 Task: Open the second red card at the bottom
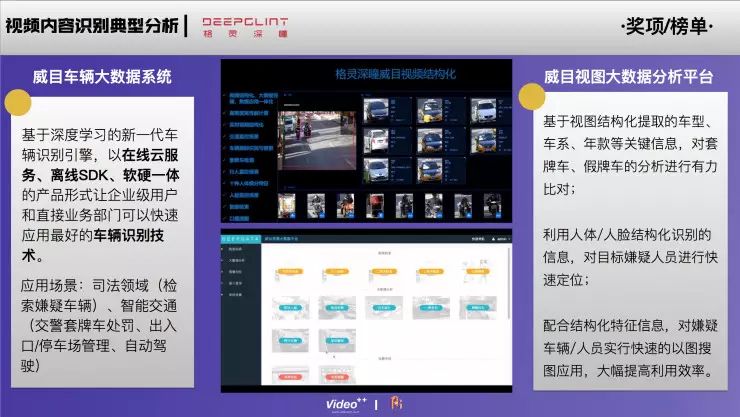click(x=337, y=375)
